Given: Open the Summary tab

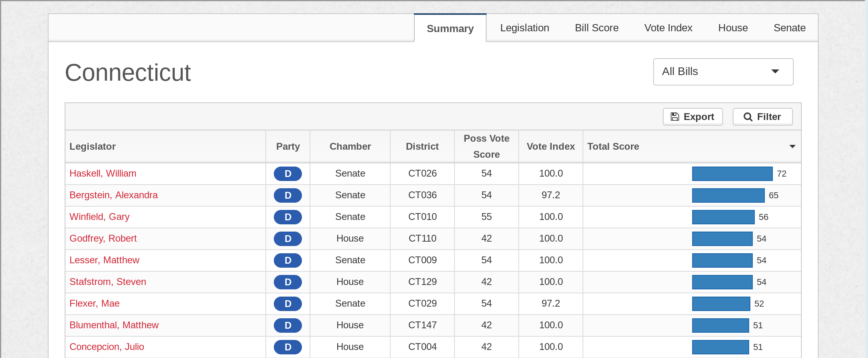Looking at the screenshot, I should pos(450,28).
